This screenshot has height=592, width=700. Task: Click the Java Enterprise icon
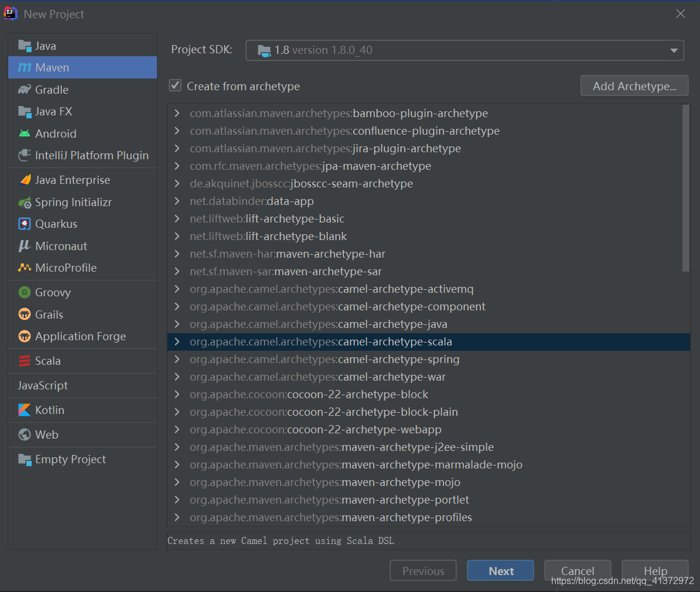(25, 180)
